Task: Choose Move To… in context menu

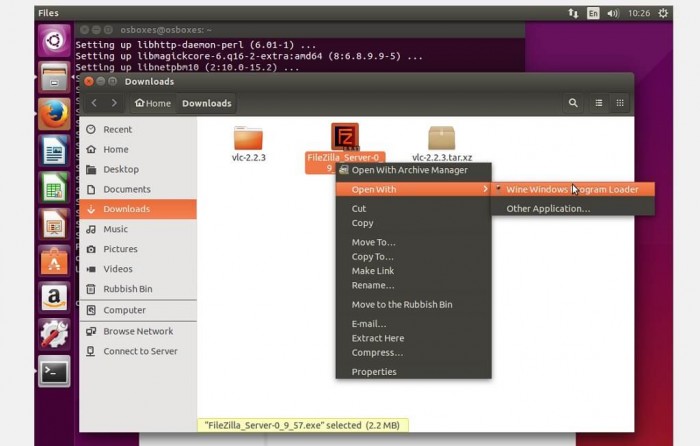Action: [x=413, y=242]
